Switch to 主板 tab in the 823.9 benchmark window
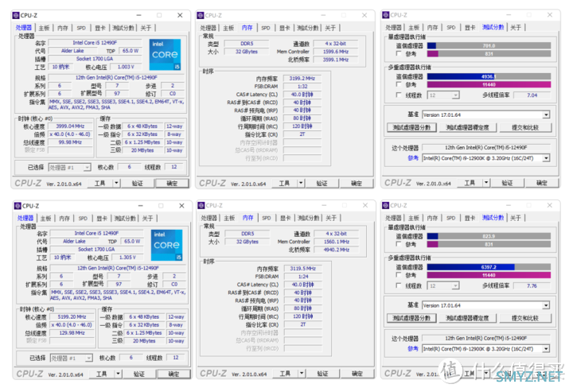The width and height of the screenshot is (573, 392). click(414, 219)
